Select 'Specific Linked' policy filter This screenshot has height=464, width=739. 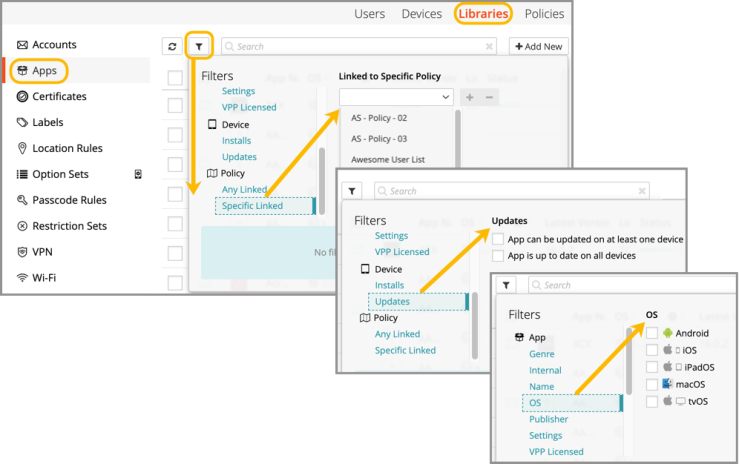point(252,206)
